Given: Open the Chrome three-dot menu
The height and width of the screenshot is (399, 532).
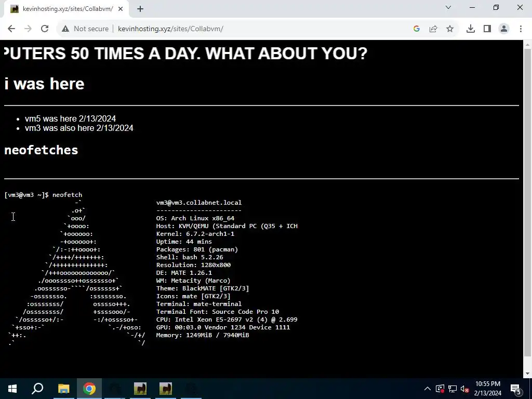Looking at the screenshot, I should 521,29.
